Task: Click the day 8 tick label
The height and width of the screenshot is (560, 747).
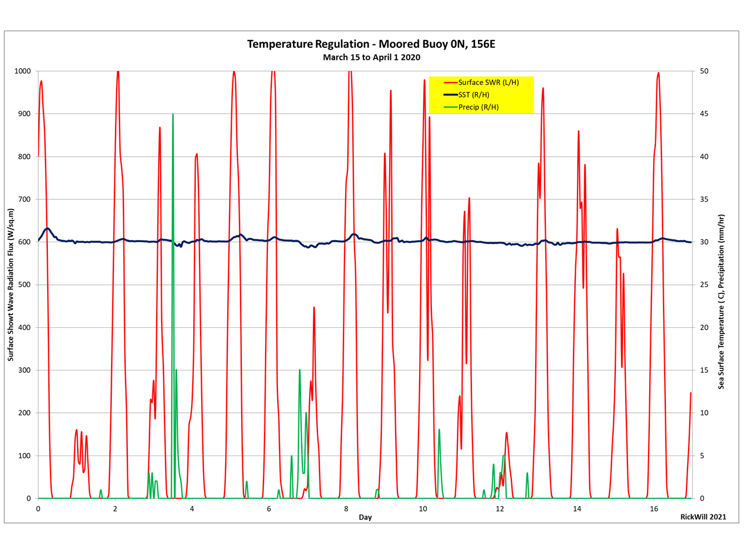Action: tap(346, 509)
